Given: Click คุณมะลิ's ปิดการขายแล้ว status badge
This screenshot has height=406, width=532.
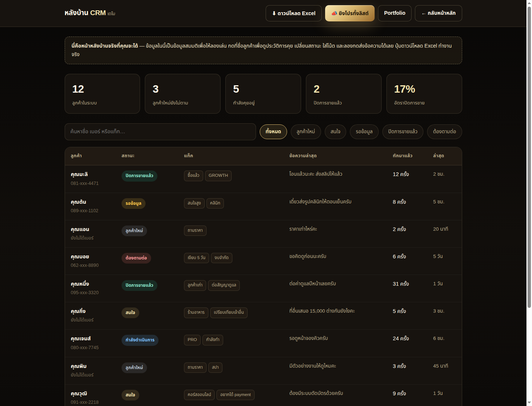Looking at the screenshot, I should click(x=139, y=176).
